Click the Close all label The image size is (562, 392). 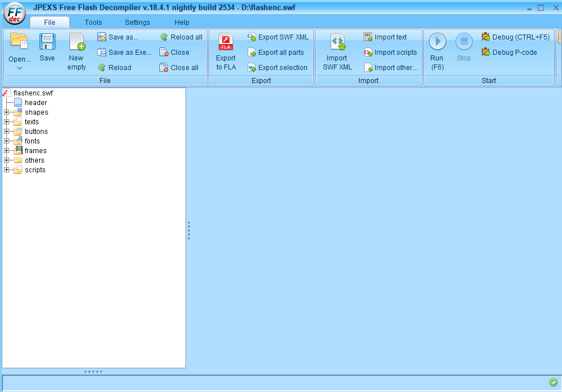(184, 68)
